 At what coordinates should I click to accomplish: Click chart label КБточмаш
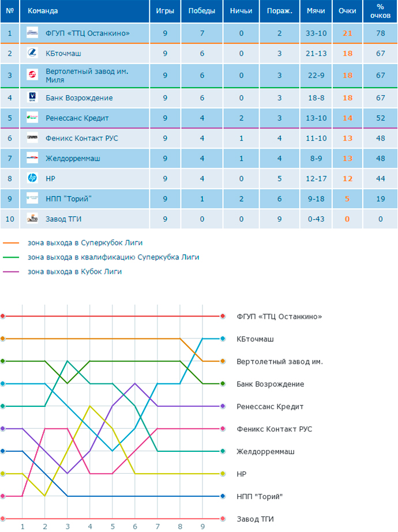click(x=255, y=339)
